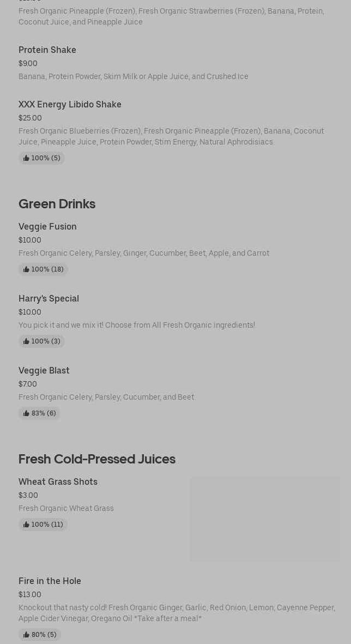Click the 100% (11) rating badge
This screenshot has width=351, height=644.
(x=43, y=525)
